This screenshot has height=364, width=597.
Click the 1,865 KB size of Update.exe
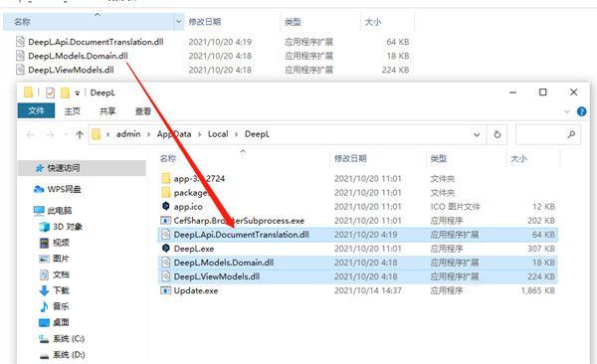537,290
